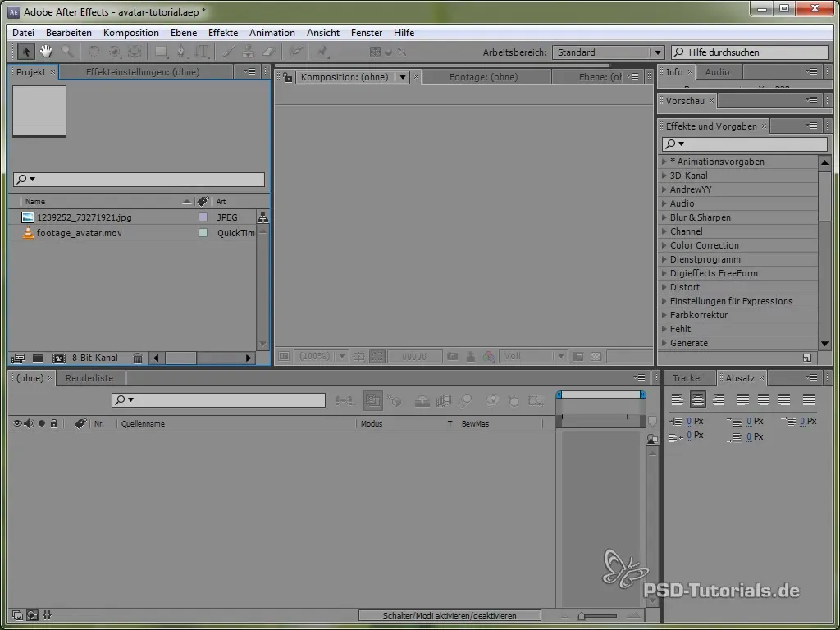Select the Brush tool
The height and width of the screenshot is (630, 840).
(x=229, y=52)
